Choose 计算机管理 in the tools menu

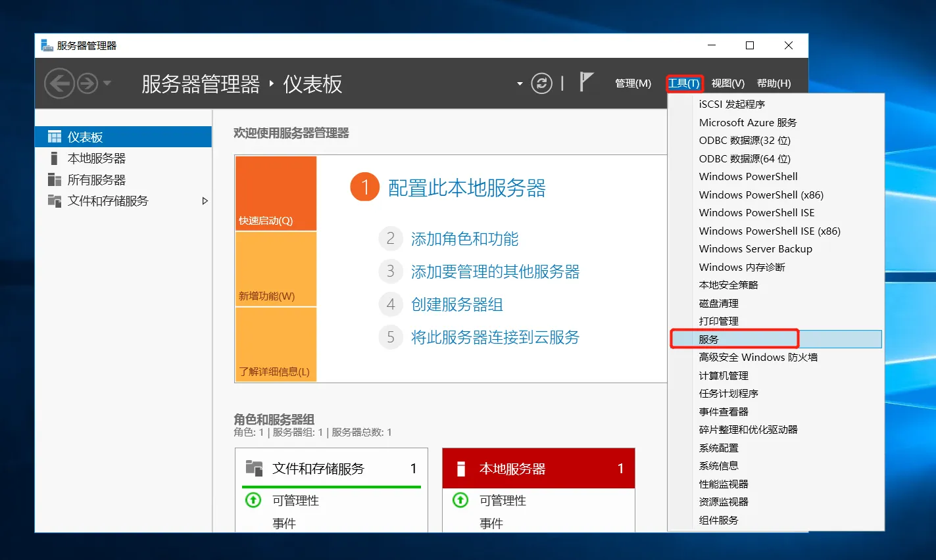click(724, 375)
